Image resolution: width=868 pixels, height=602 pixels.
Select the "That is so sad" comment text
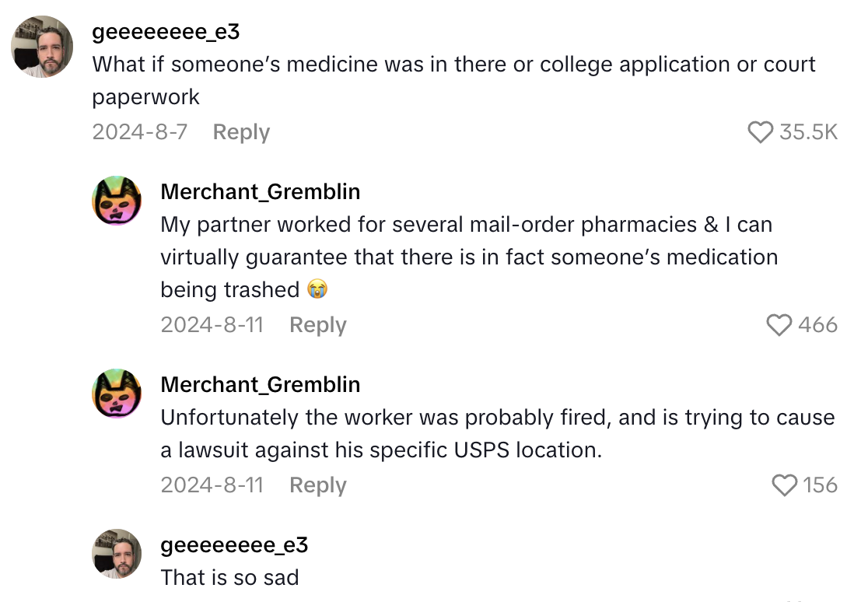pyautogui.click(x=229, y=578)
